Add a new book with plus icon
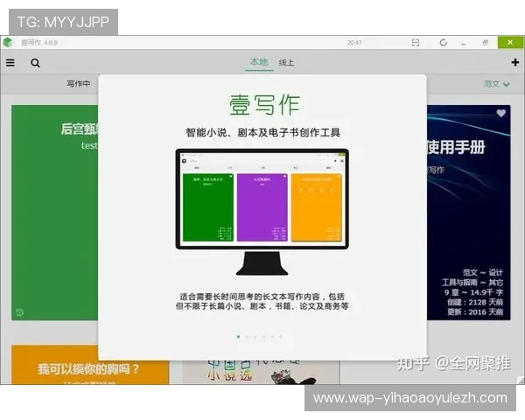Screen dimensions: 525x420 pos(515,62)
